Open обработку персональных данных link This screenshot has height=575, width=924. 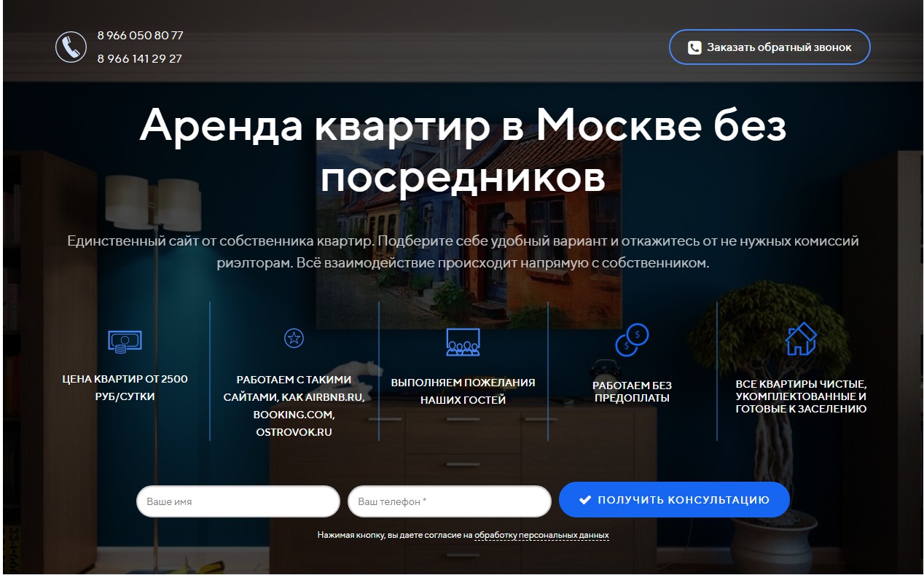pos(541,535)
